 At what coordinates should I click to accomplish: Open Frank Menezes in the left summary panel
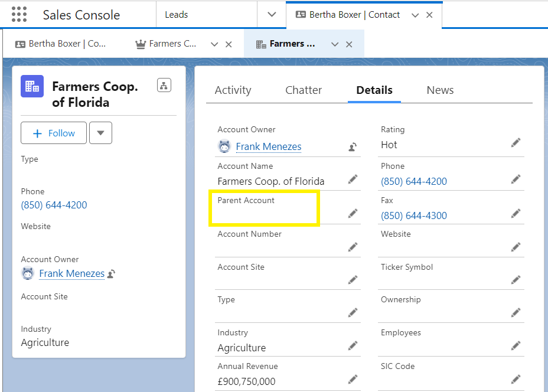[x=71, y=273]
